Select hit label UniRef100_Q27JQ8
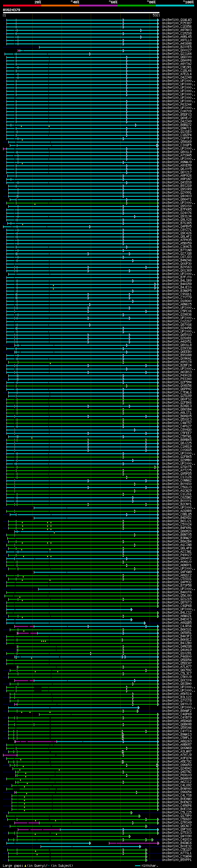The width and height of the screenshot is (197, 868). [x=177, y=253]
